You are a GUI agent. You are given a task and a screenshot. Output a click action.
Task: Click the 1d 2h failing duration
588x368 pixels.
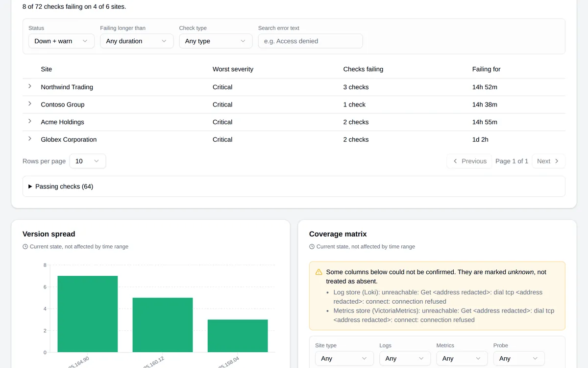coord(480,139)
